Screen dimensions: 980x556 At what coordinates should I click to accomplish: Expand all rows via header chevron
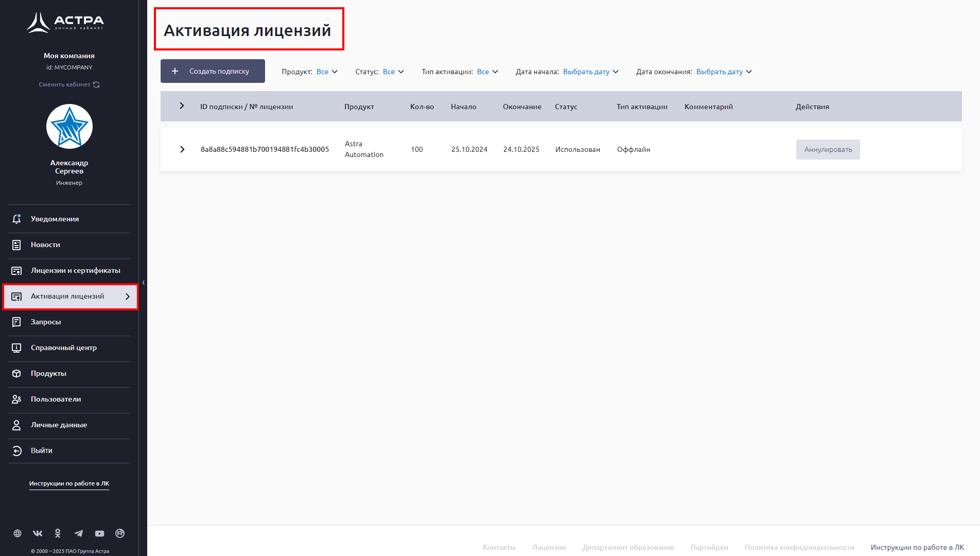pos(182,106)
